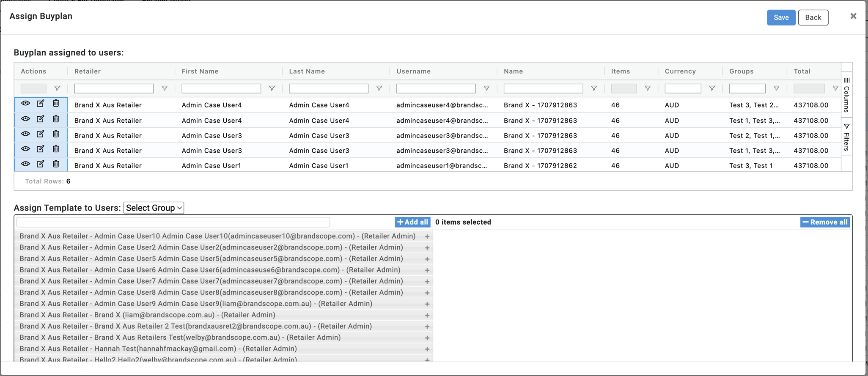Add Admin Case User10 using the plus icon
Image resolution: width=868 pixels, height=376 pixels.
point(427,236)
